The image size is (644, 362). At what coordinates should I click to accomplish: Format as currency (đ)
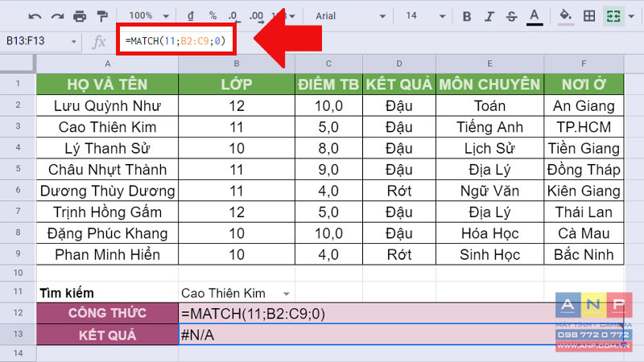[x=191, y=16]
